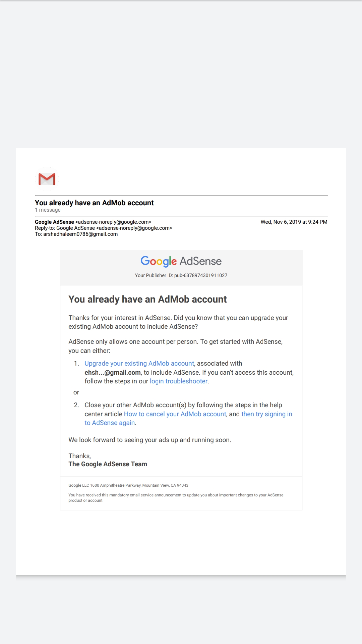Click the mandatory email service announcement footer

tap(176, 498)
